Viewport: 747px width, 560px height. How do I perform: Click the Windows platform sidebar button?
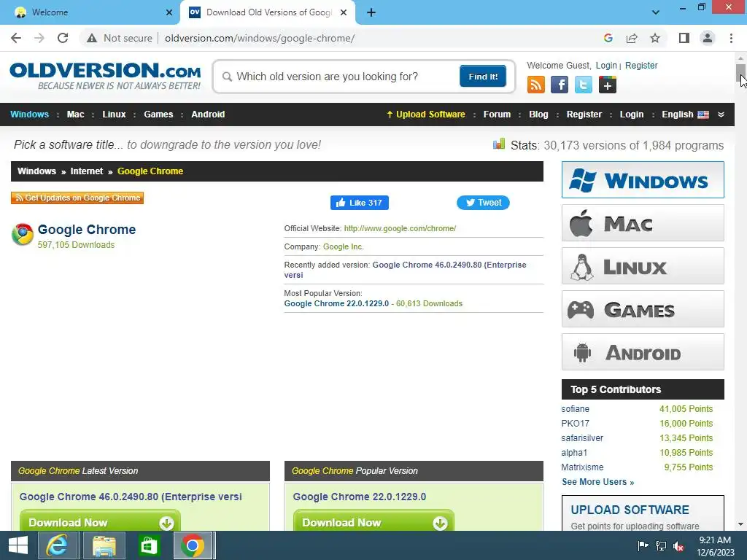point(643,180)
